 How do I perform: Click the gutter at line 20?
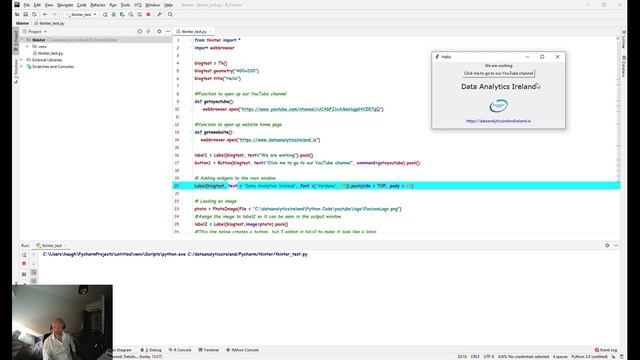point(177,186)
